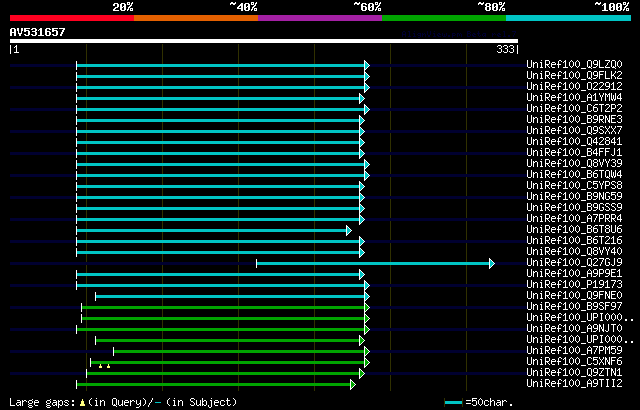640x410 pixels.
Task: Click the white query sequence bar
Action: 264,41
